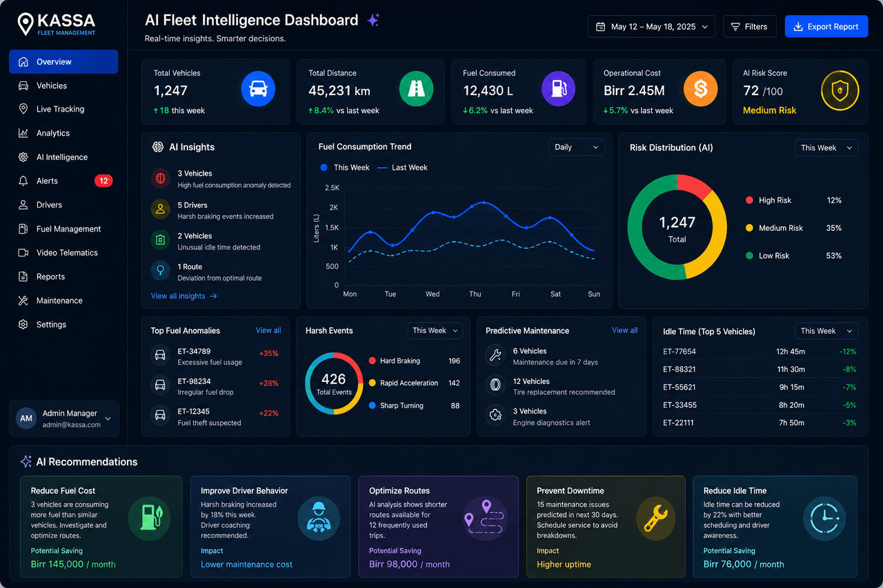
Task: Select Overview in the sidebar
Action: [x=63, y=61]
